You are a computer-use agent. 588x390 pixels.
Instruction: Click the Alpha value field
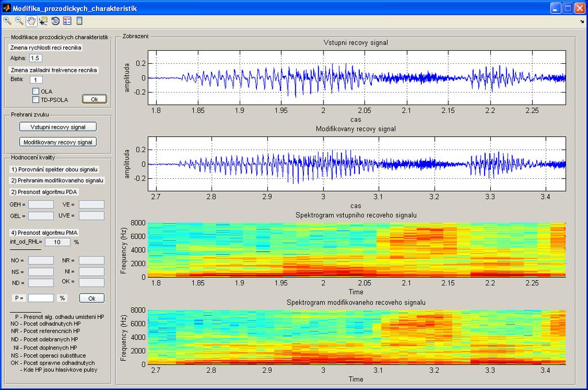36,58
